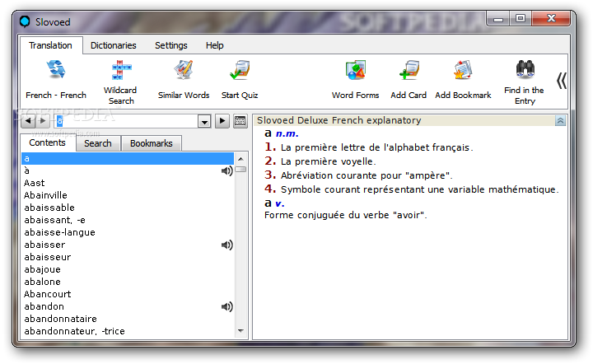Select word 'abaissable'
The height and width of the screenshot is (364, 593).
click(49, 208)
